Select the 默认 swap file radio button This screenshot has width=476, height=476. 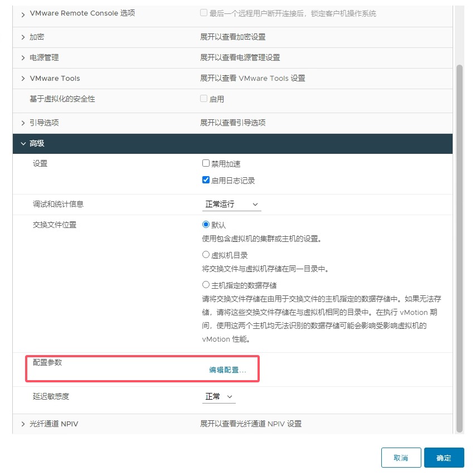point(206,225)
